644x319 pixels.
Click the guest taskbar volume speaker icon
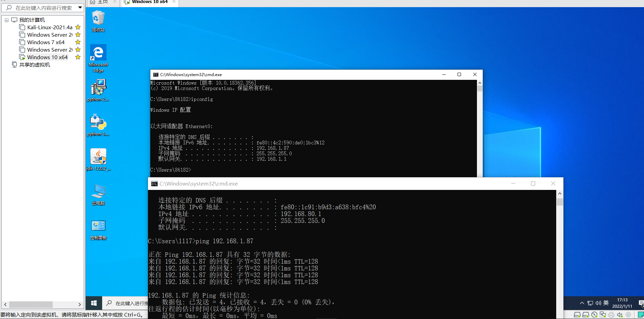coord(598,303)
